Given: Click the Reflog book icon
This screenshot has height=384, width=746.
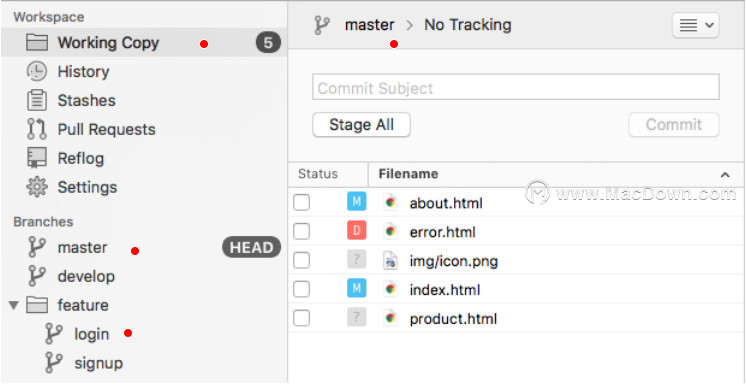Looking at the screenshot, I should tap(37, 158).
